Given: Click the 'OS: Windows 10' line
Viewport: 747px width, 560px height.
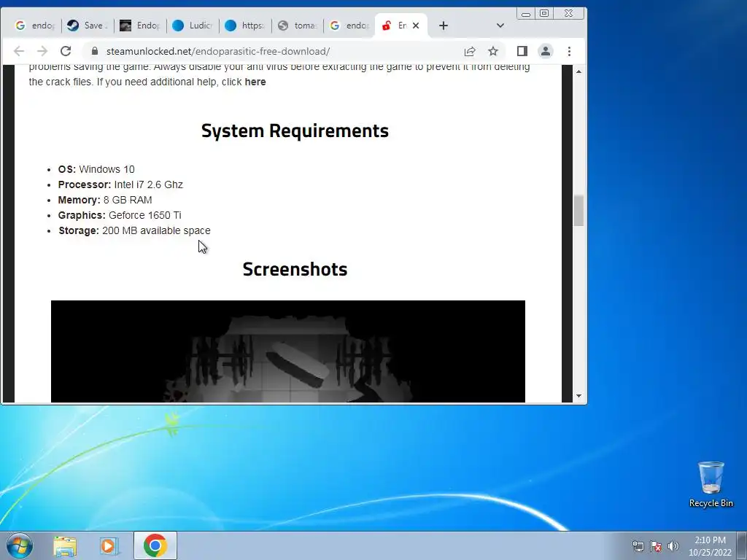Looking at the screenshot, I should click(96, 169).
